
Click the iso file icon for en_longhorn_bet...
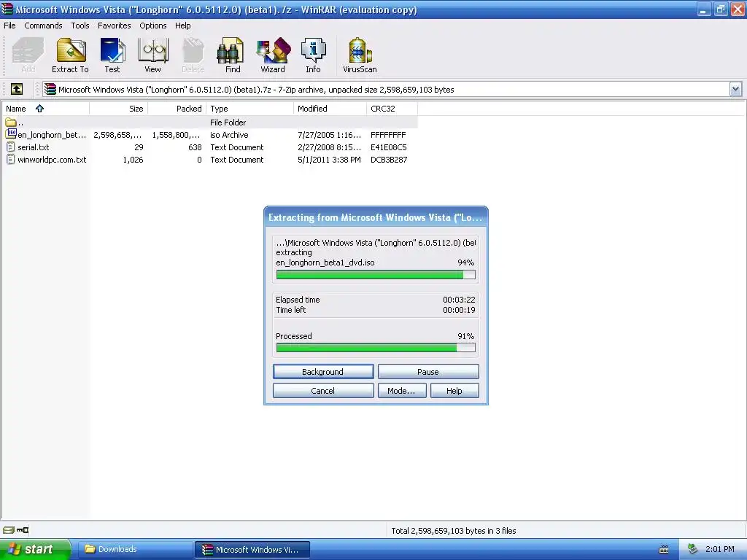click(11, 134)
